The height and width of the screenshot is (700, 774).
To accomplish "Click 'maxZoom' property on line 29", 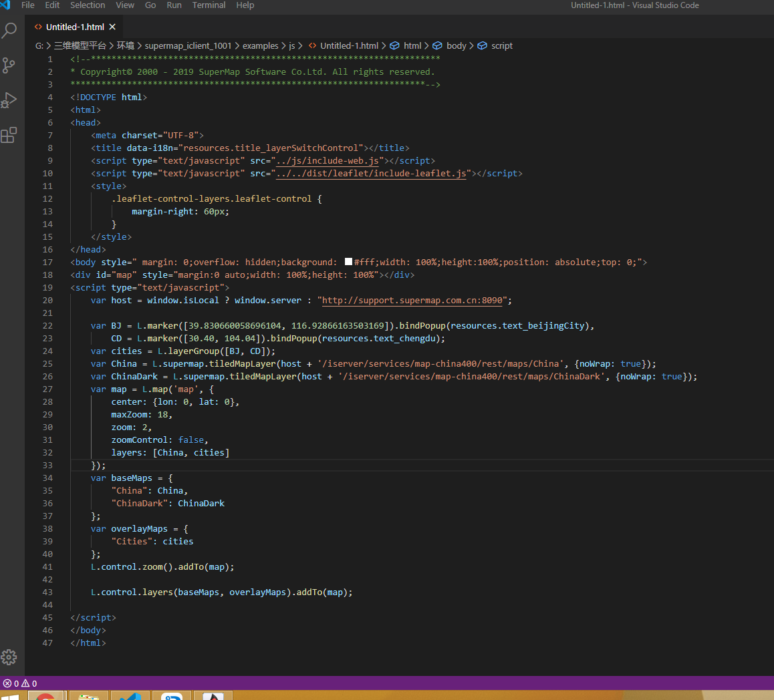I will tap(129, 415).
